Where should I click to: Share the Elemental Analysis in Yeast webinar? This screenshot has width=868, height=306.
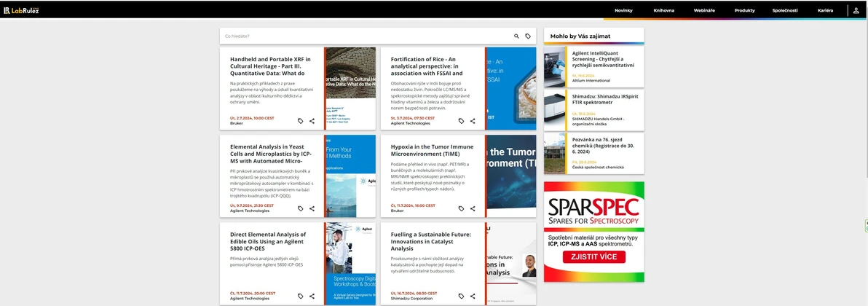(312, 208)
